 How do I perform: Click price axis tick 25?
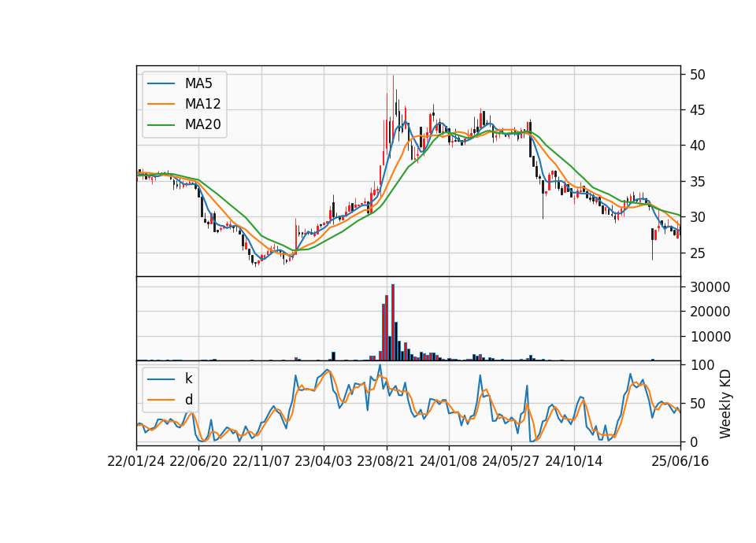(x=698, y=253)
